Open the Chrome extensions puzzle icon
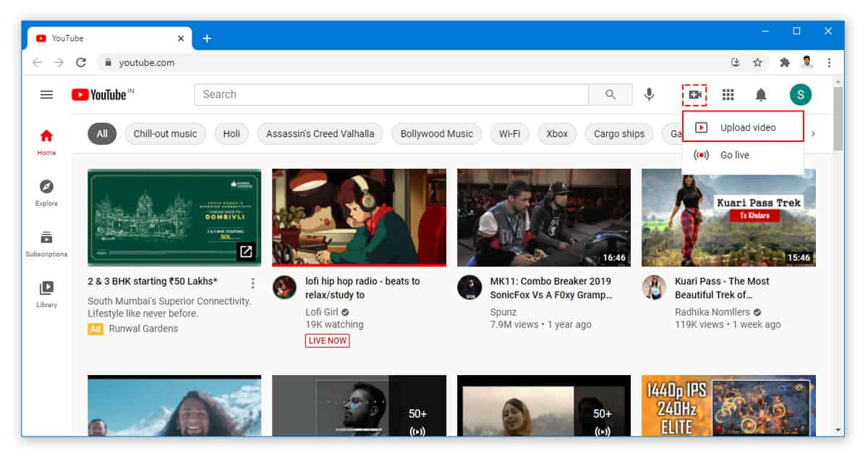 785,62
